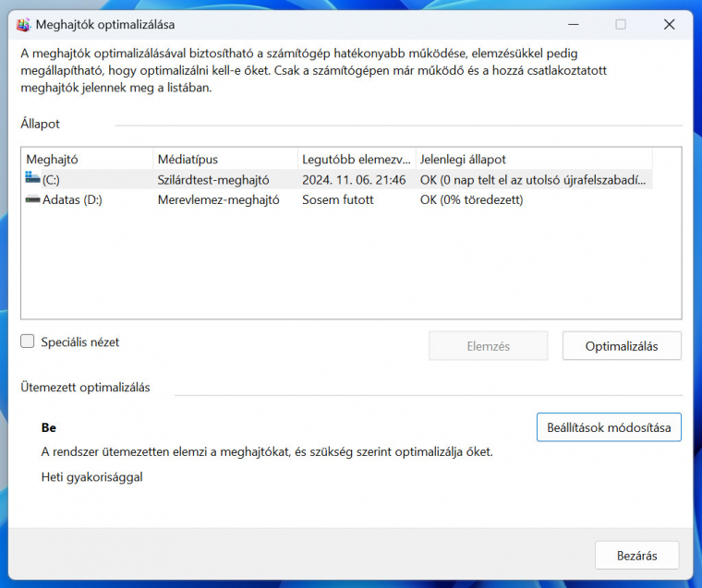This screenshot has width=702, height=588.
Task: Select the Merevlemez-meghajtó cell
Action: point(219,199)
